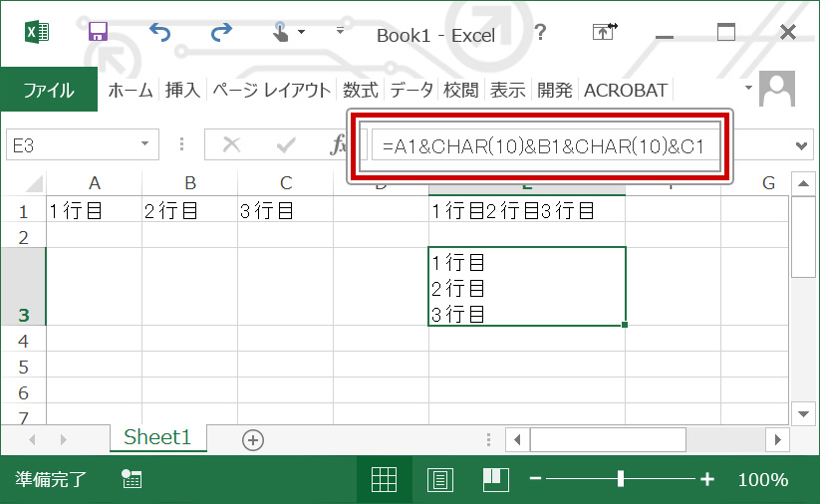The width and height of the screenshot is (820, 504).
Task: Open Insert Function fx button
Action: (x=339, y=144)
